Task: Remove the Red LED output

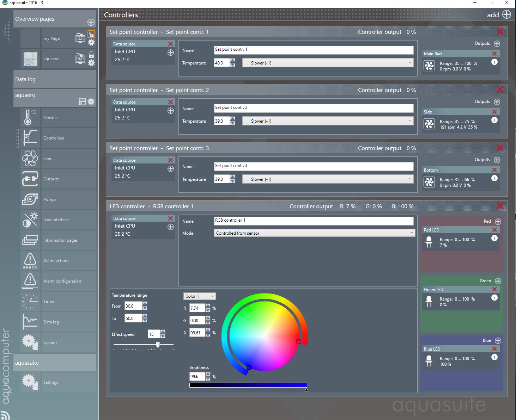Action: [x=494, y=230]
